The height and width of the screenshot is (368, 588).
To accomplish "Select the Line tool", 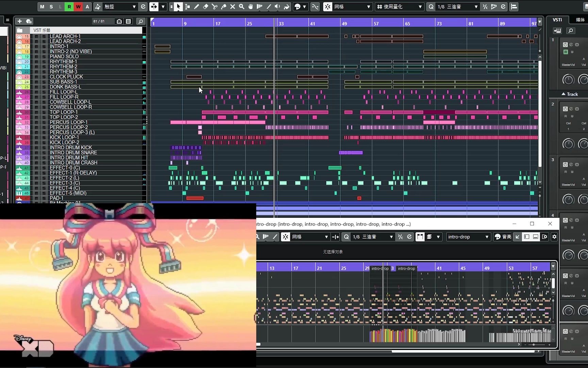I will (x=269, y=6).
